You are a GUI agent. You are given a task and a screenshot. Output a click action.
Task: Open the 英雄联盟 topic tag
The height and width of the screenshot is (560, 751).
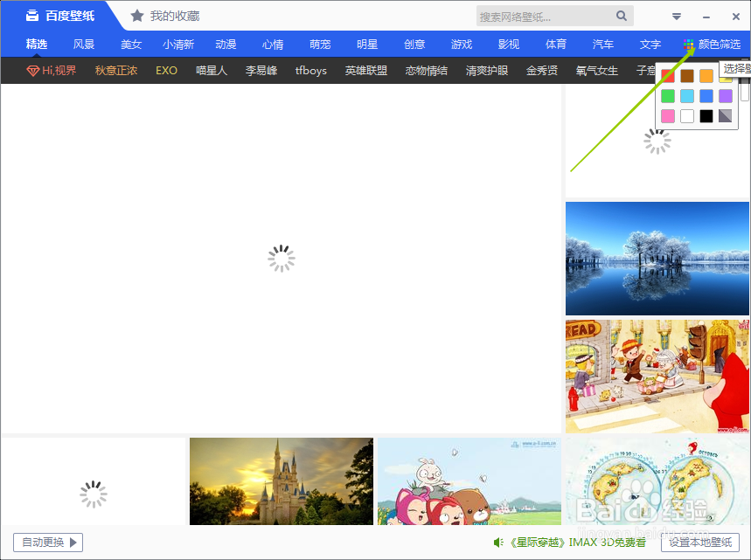[366, 71]
